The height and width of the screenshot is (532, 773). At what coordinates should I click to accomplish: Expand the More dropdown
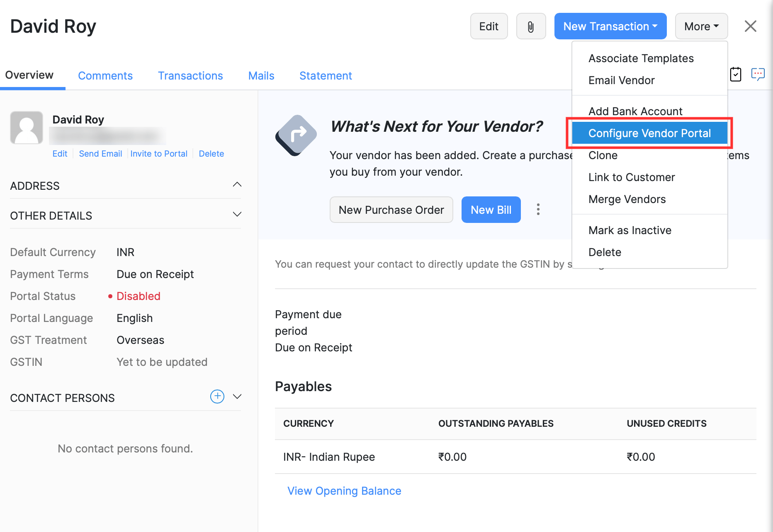(701, 26)
